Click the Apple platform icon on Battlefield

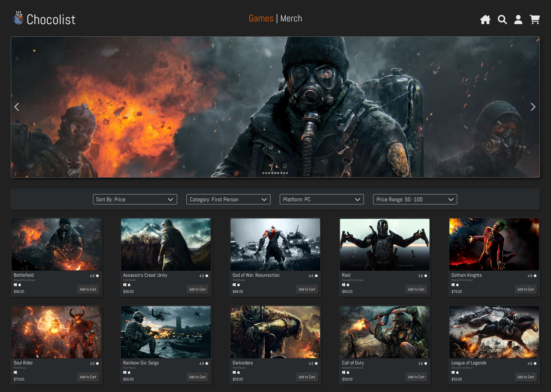(20, 285)
